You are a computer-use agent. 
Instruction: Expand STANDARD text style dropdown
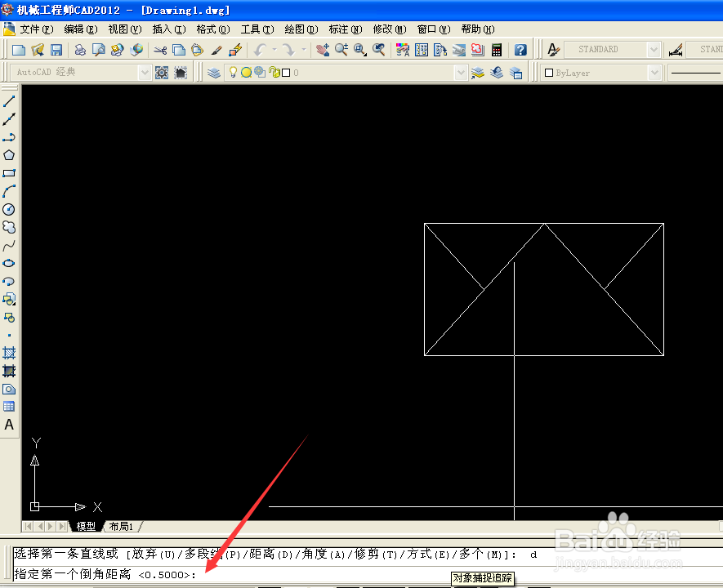[x=654, y=50]
